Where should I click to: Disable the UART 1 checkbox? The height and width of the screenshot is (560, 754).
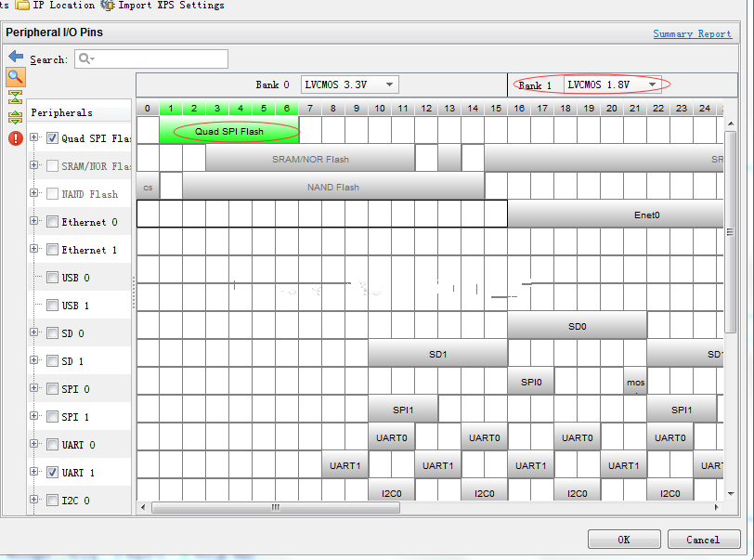pyautogui.click(x=53, y=473)
